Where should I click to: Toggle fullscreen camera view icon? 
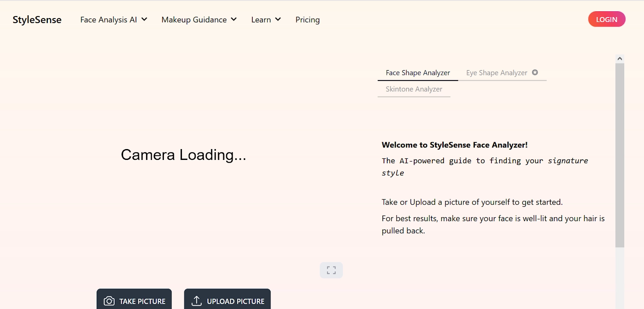(x=331, y=270)
